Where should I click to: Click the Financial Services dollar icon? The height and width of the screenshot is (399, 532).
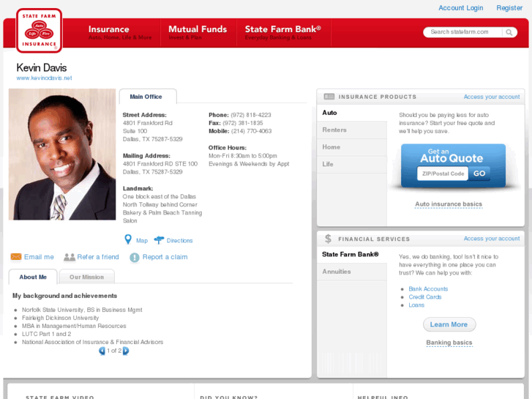[328, 239]
